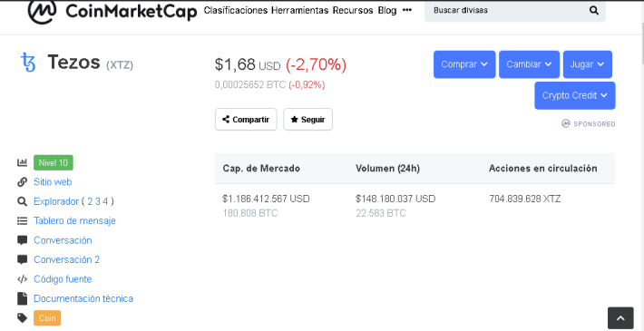Screen dimensions: 644x331
Task: Click the search magnifier icon
Action: point(594,10)
